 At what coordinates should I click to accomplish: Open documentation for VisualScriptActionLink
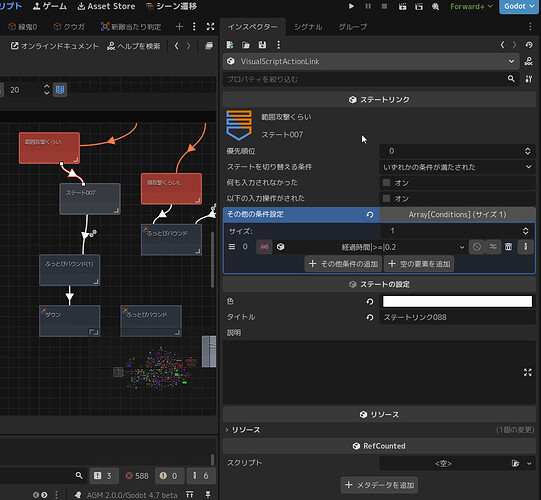pos(529,61)
